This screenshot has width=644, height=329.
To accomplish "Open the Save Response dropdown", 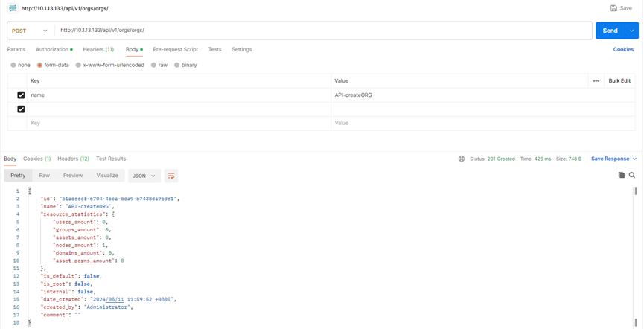I will [x=613, y=159].
